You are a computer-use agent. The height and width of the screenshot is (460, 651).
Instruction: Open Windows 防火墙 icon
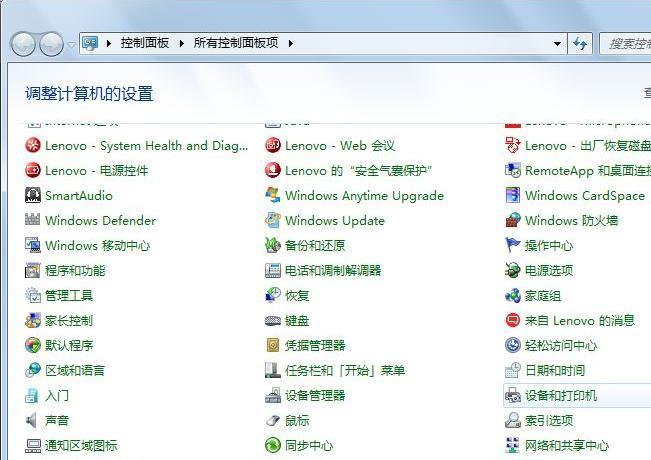(513, 220)
